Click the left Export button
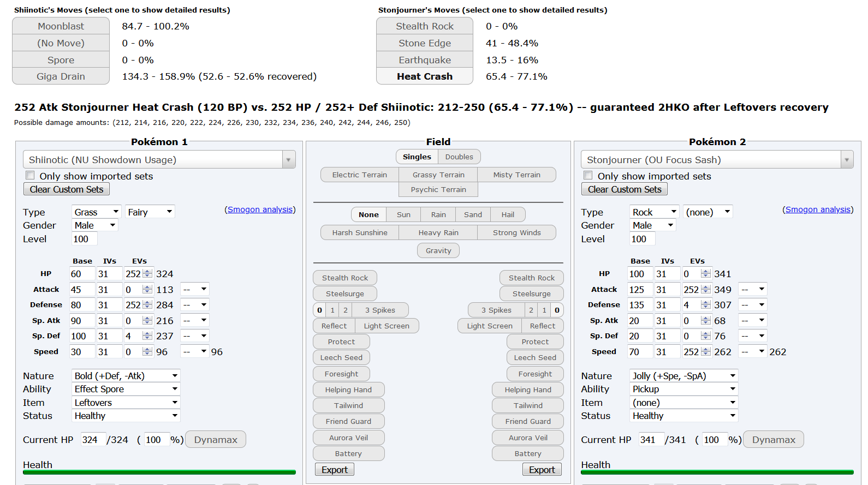 [x=335, y=469]
